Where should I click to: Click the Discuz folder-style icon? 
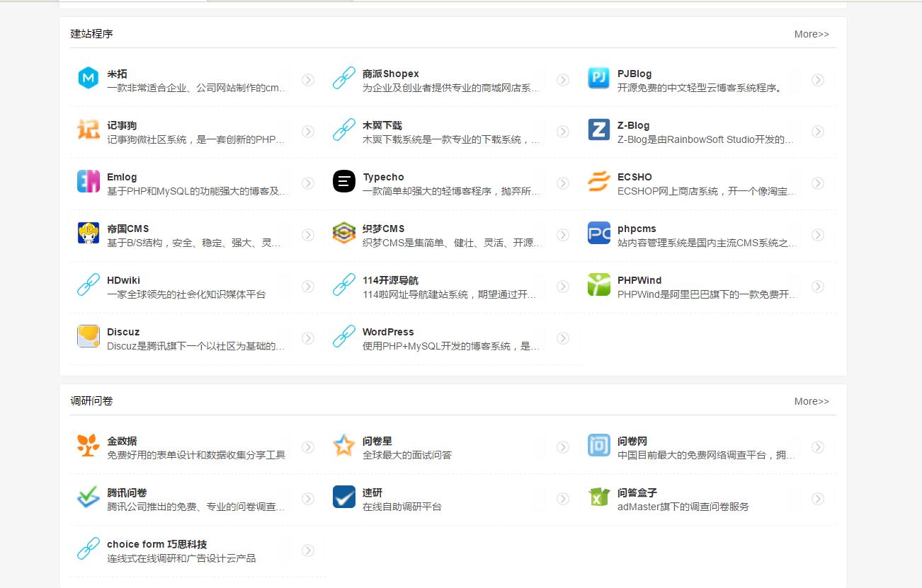(x=87, y=338)
